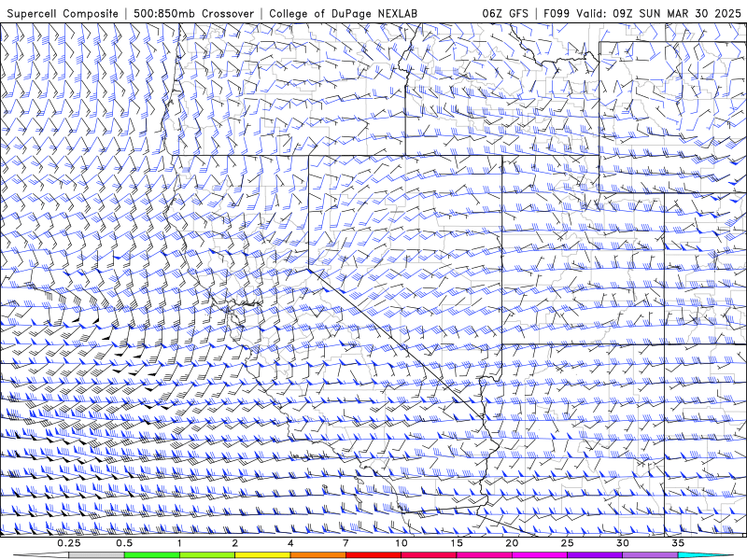Click the yellow-green 1–2 color bar segment
Image resolution: width=747 pixels, height=560 pixels.
[206, 555]
